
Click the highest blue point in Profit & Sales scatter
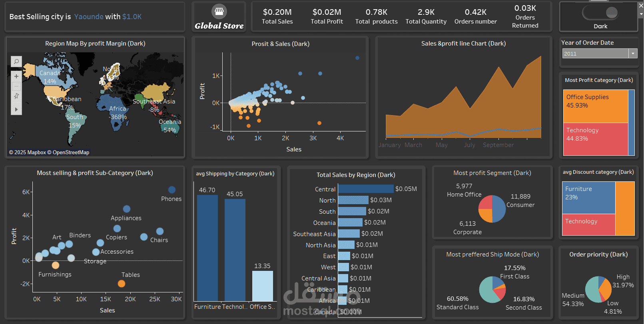[x=357, y=58]
